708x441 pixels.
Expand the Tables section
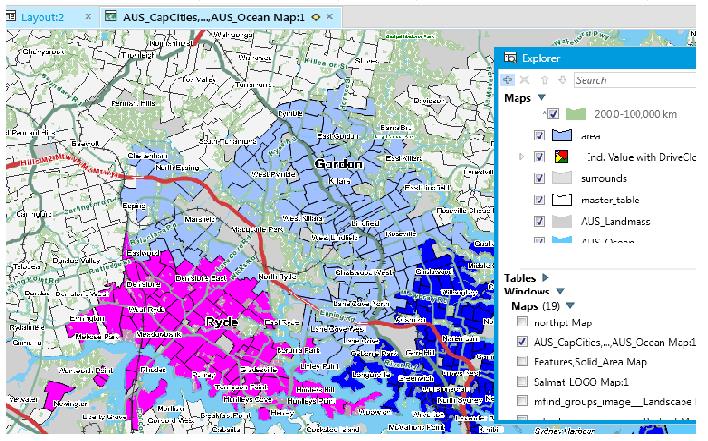[x=545, y=278]
